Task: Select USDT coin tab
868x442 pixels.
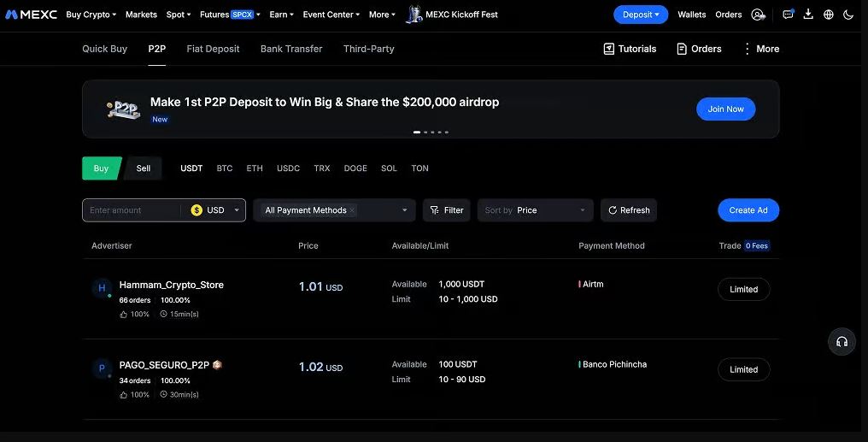Action: 191,168
